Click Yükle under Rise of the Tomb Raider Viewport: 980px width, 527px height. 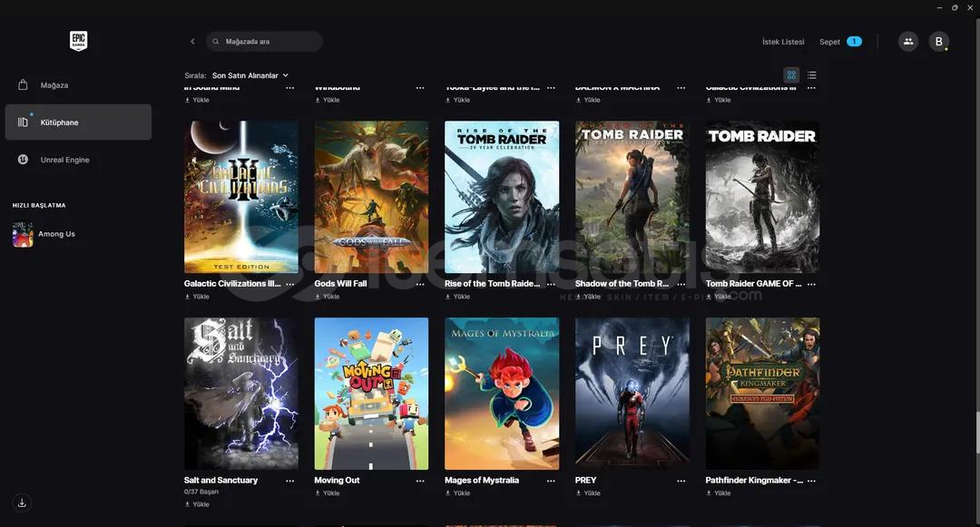point(457,297)
